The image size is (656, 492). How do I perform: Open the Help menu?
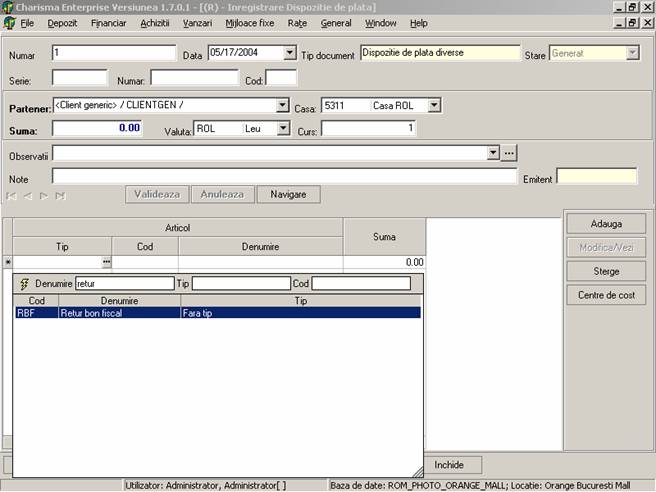418,23
